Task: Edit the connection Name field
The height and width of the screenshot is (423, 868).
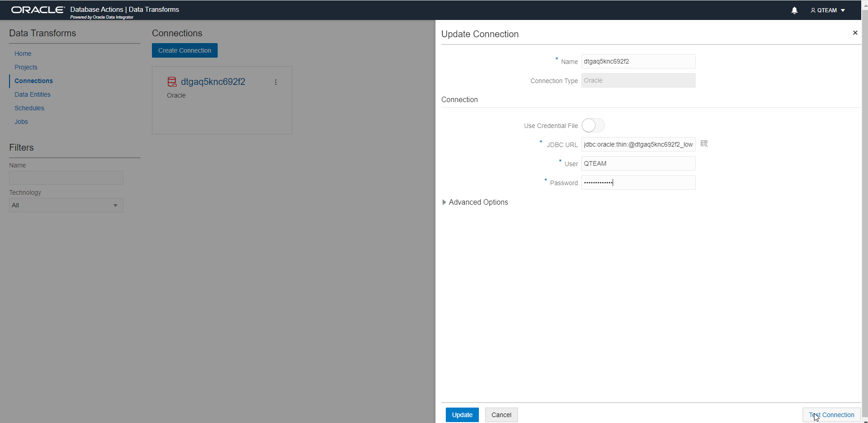Action: (x=638, y=61)
